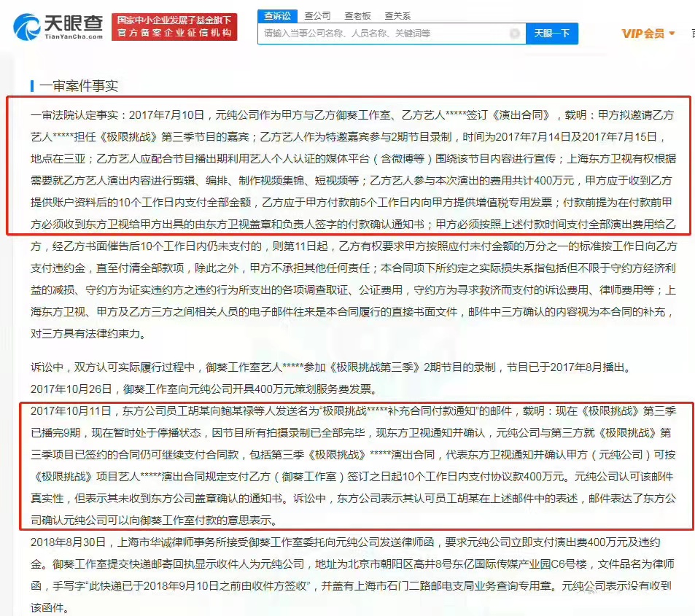
Task: Switch to the 查老板 tab
Action: [357, 16]
